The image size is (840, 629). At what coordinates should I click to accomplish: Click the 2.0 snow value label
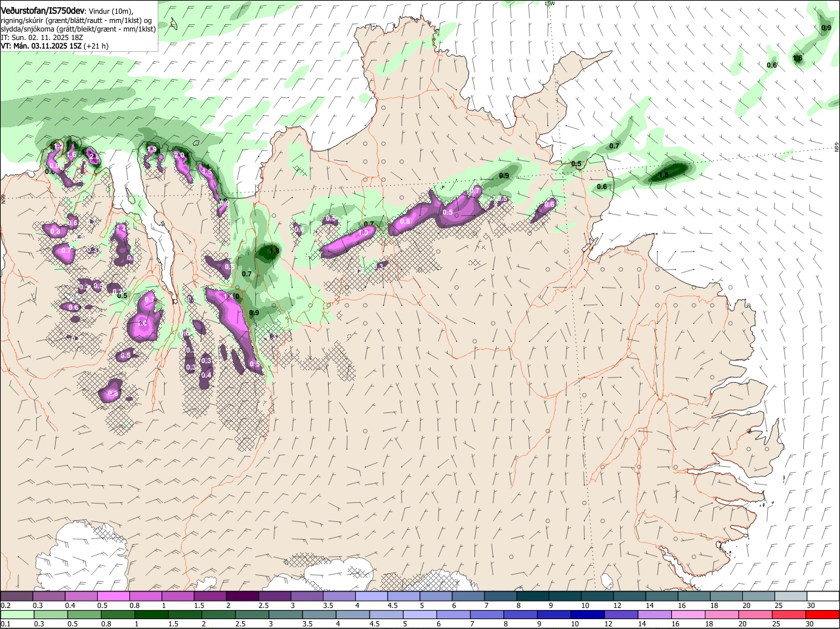tap(178, 155)
